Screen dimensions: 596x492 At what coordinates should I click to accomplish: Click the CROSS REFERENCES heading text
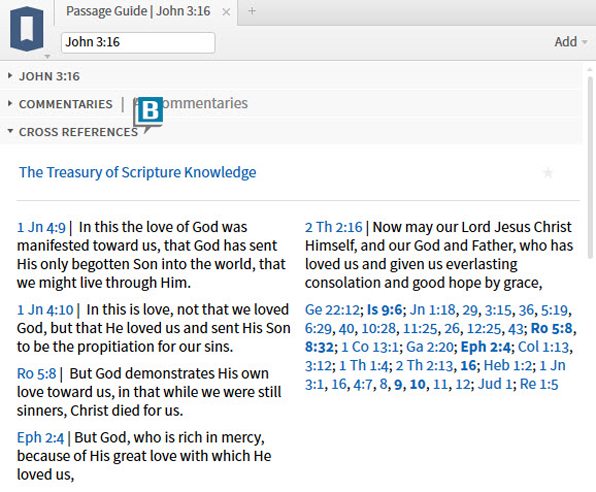pyautogui.click(x=78, y=132)
